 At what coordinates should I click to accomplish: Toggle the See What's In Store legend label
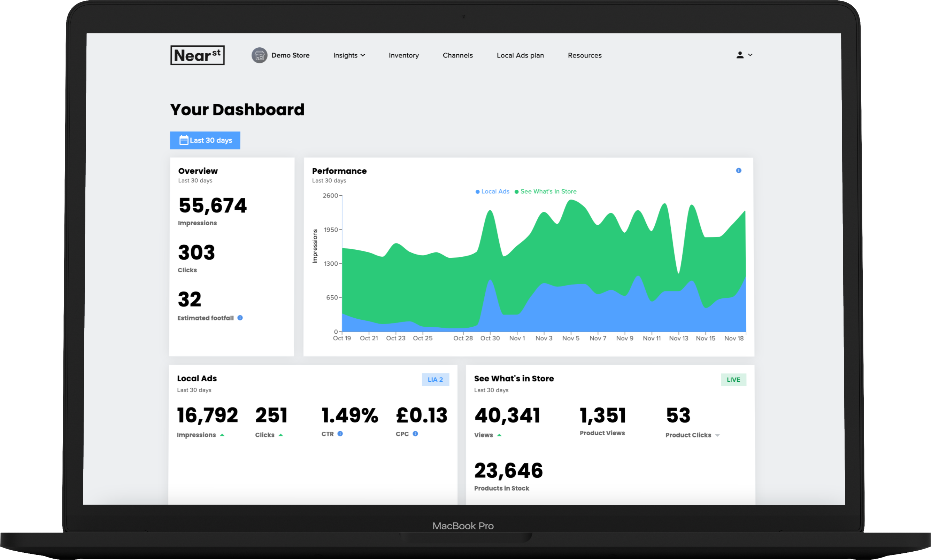coord(548,191)
